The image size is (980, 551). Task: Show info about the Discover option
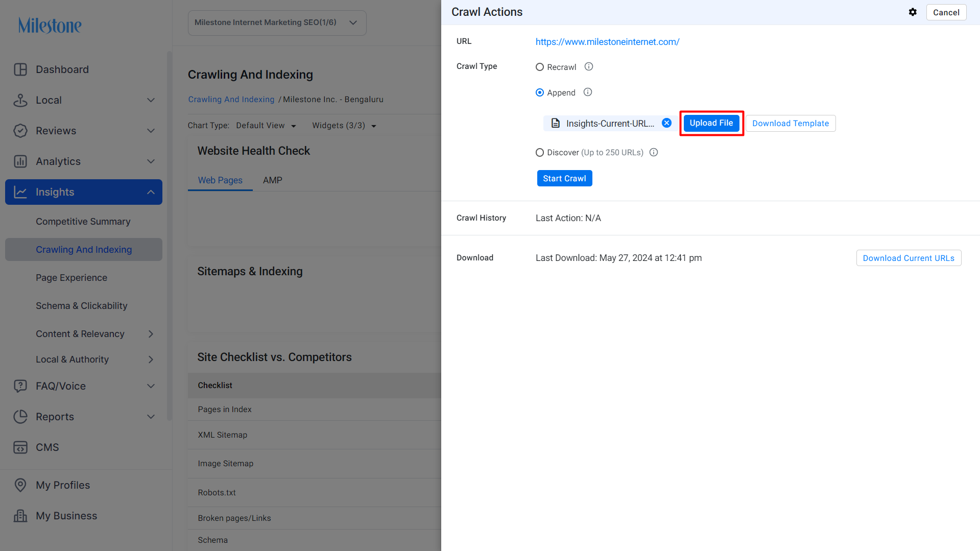coord(654,152)
